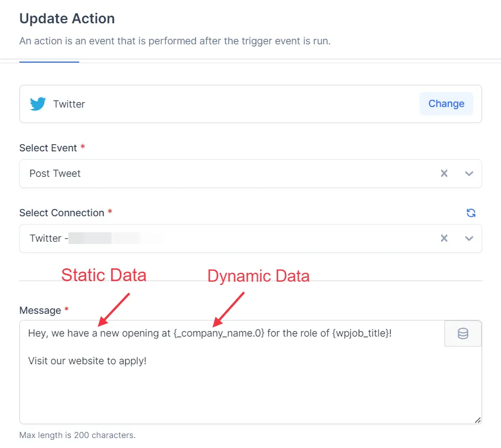This screenshot has width=501, height=448.
Task: Click the Max length helper text
Action: [77, 435]
